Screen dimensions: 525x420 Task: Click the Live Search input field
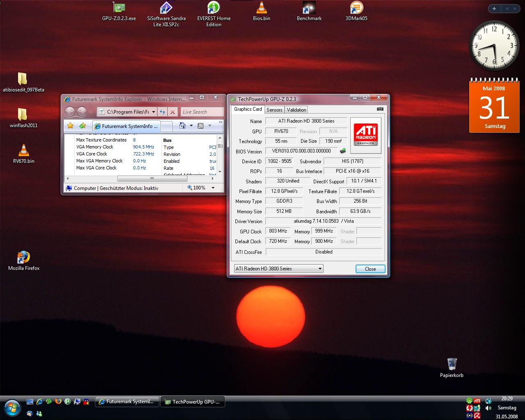click(202, 112)
